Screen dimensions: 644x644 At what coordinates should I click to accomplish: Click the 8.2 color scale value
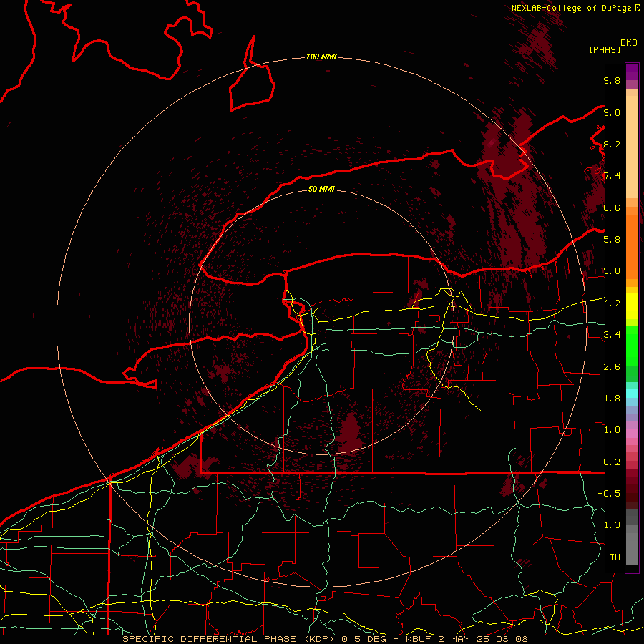(612, 144)
